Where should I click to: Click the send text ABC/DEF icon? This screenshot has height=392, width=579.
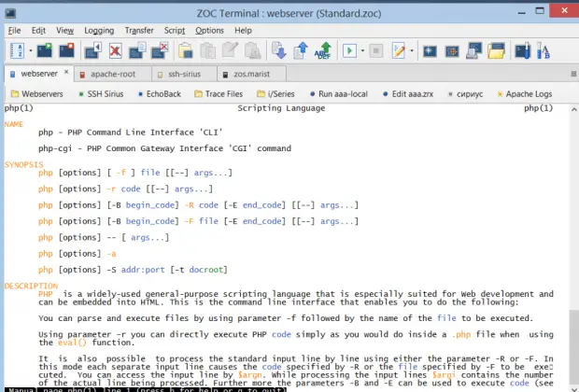click(x=324, y=50)
